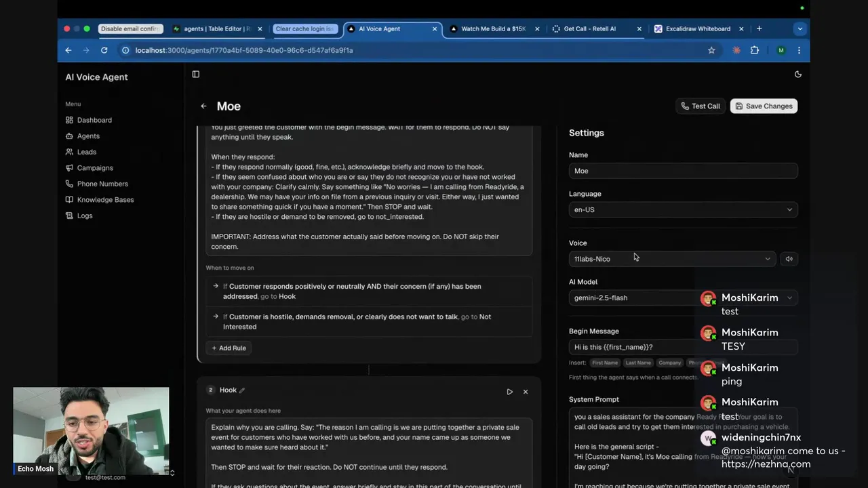The width and height of the screenshot is (868, 488).
Task: Click the Agents robot icon
Action: (x=69, y=136)
